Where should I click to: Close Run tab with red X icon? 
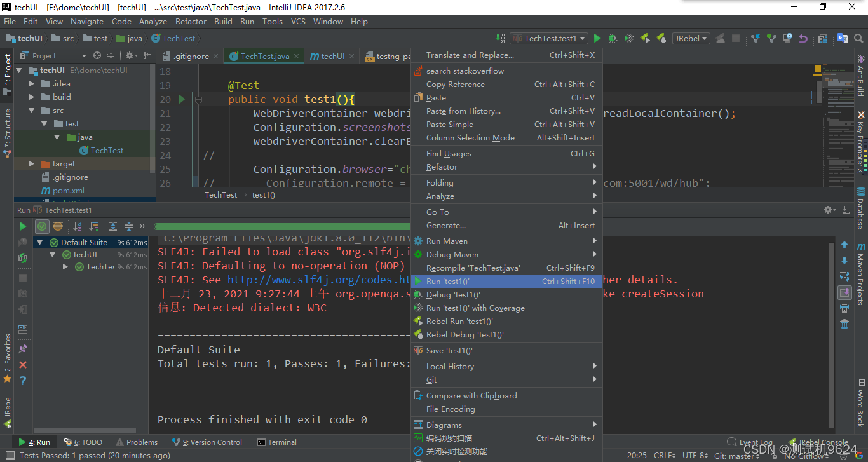[23, 365]
